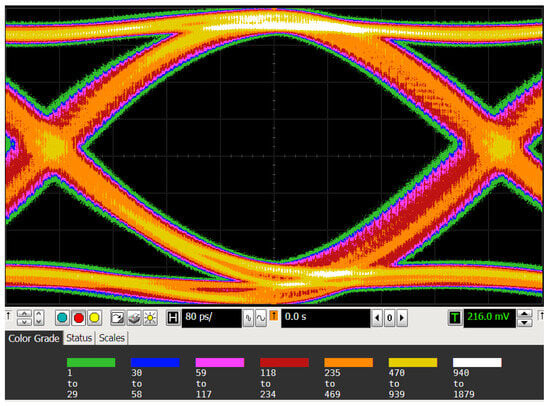Image resolution: width=550 pixels, height=406 pixels.
Task: Select the wide waveform zoom button
Action: click(x=261, y=318)
